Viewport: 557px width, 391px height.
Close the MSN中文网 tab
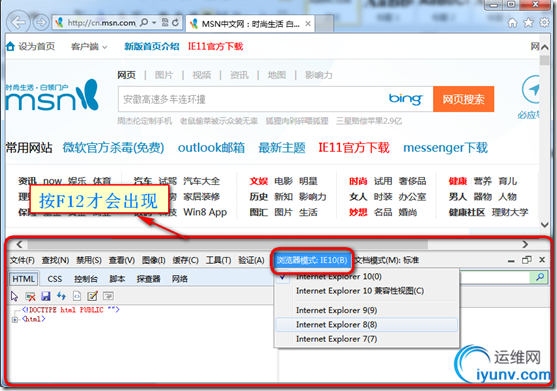tap(308, 24)
